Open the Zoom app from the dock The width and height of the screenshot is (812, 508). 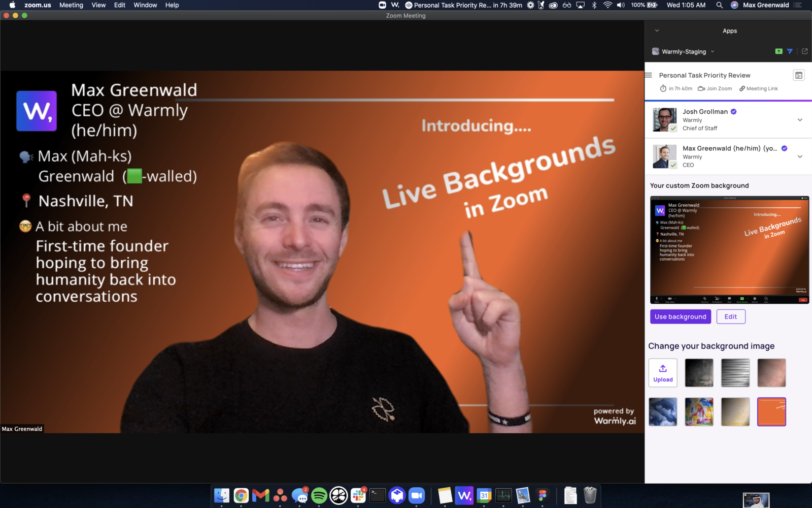[417, 495]
